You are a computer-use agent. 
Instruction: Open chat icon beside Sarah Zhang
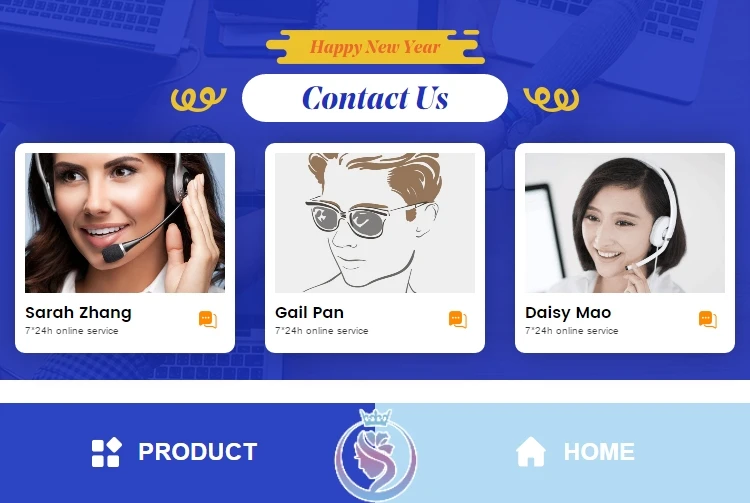208,319
